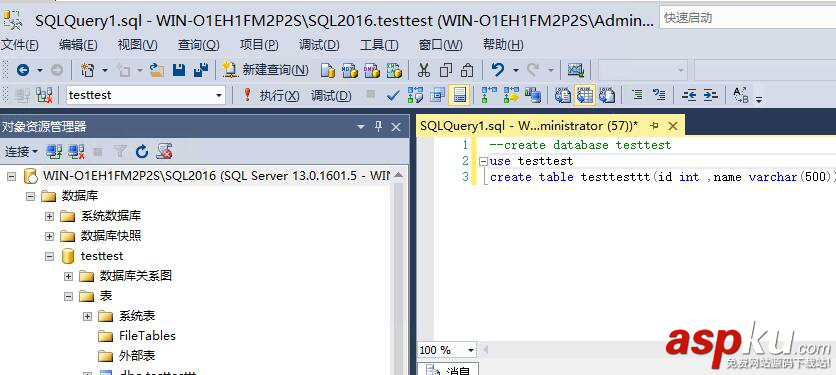The width and height of the screenshot is (836, 375).
Task: Click the 调试(D) toolbar button
Action: point(332,95)
